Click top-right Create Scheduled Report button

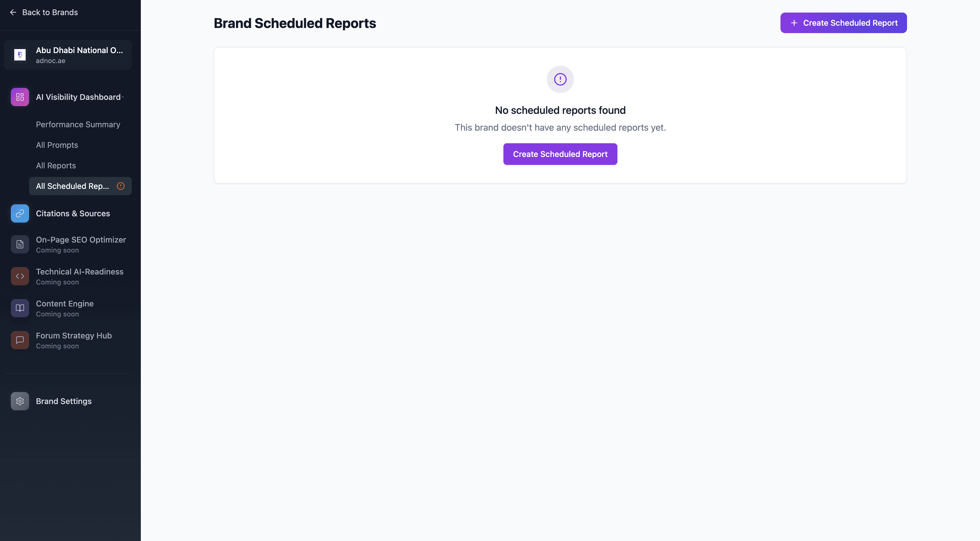(843, 23)
